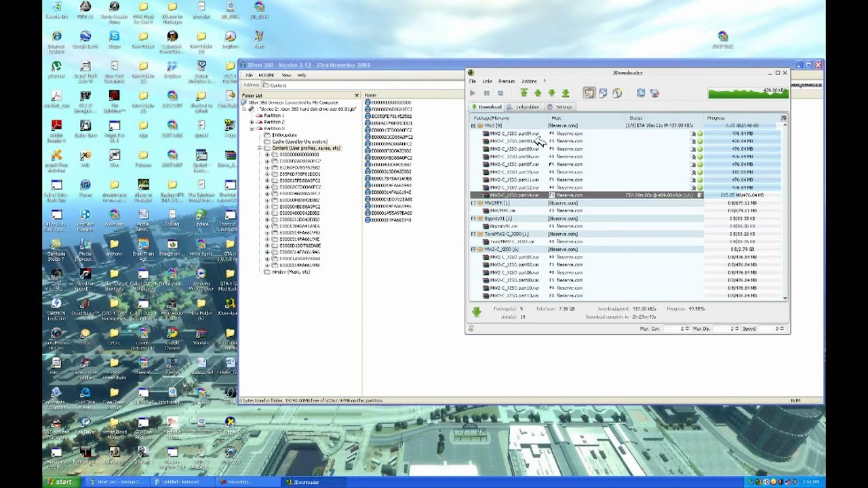Viewport: 868px width, 488px height.
Task: Collapse Partition 3 in XPort folder tree
Action: [252, 128]
